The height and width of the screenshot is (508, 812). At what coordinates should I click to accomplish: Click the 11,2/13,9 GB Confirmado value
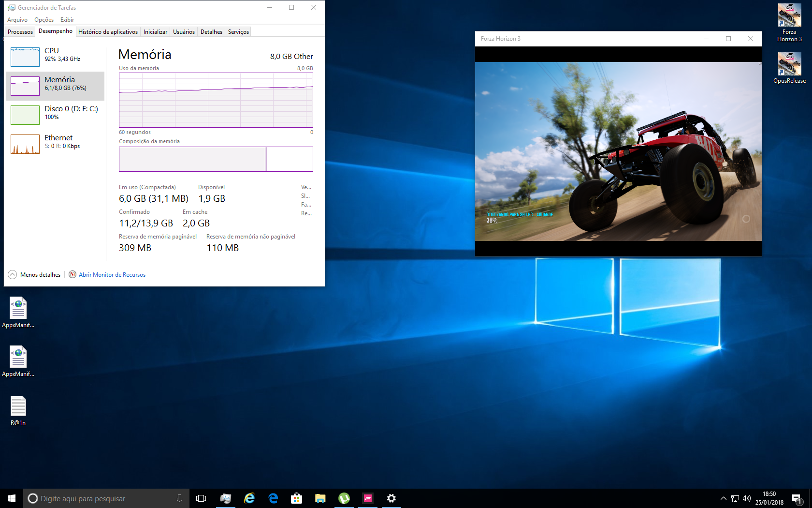[146, 223]
